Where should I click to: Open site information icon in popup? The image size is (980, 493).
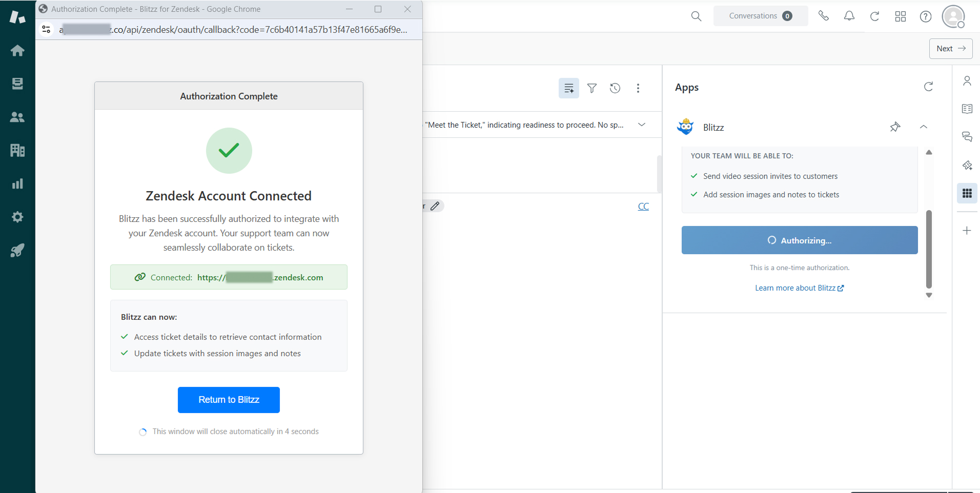[46, 30]
